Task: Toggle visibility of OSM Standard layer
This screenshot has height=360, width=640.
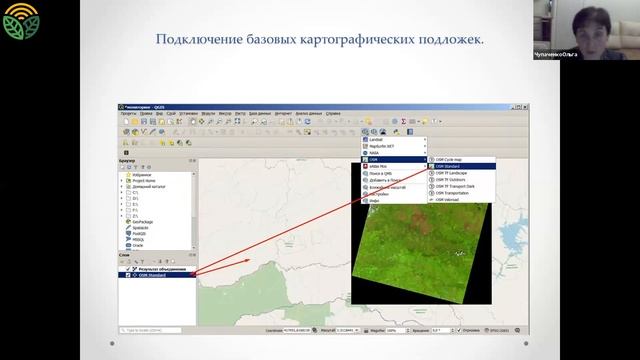Action: click(x=128, y=275)
